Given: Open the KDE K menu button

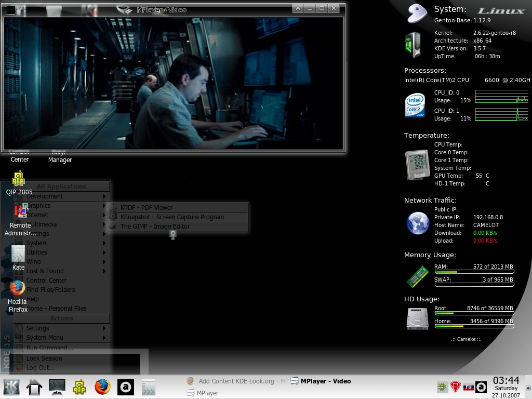Looking at the screenshot, I should 11,387.
